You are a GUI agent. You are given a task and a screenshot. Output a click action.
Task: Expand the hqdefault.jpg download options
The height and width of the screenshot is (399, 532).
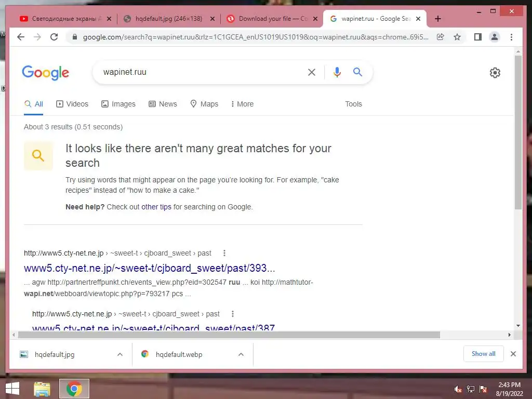(120, 354)
